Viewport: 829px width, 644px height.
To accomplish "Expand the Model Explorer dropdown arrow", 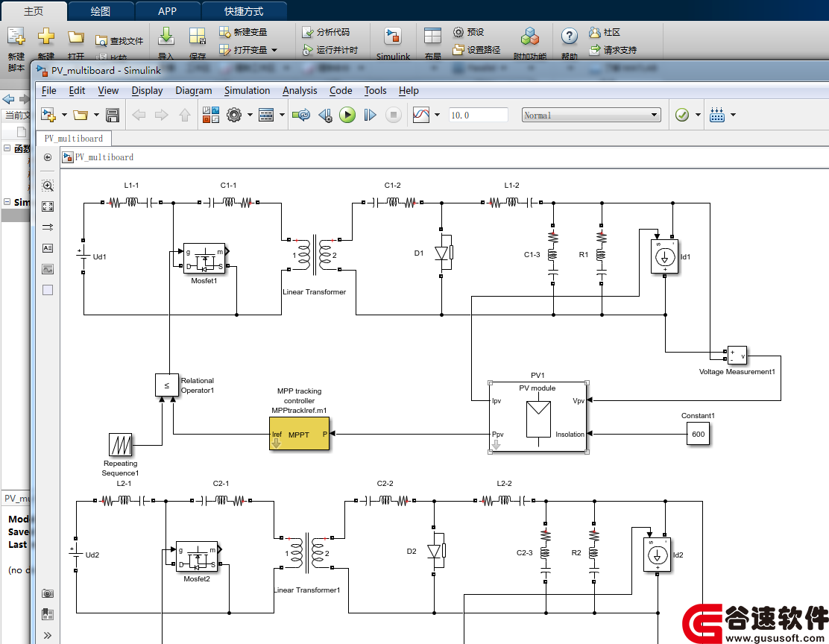I will click(x=282, y=115).
